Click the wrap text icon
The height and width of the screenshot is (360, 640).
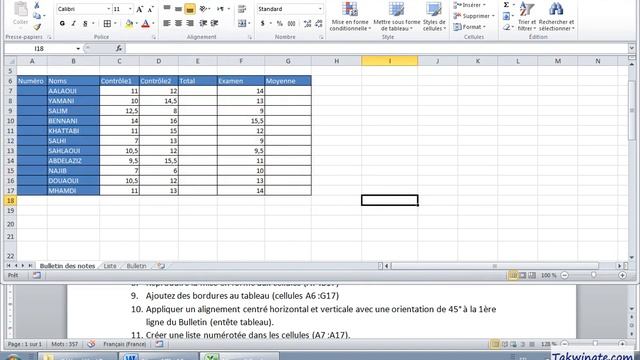pyautogui.click(x=242, y=9)
